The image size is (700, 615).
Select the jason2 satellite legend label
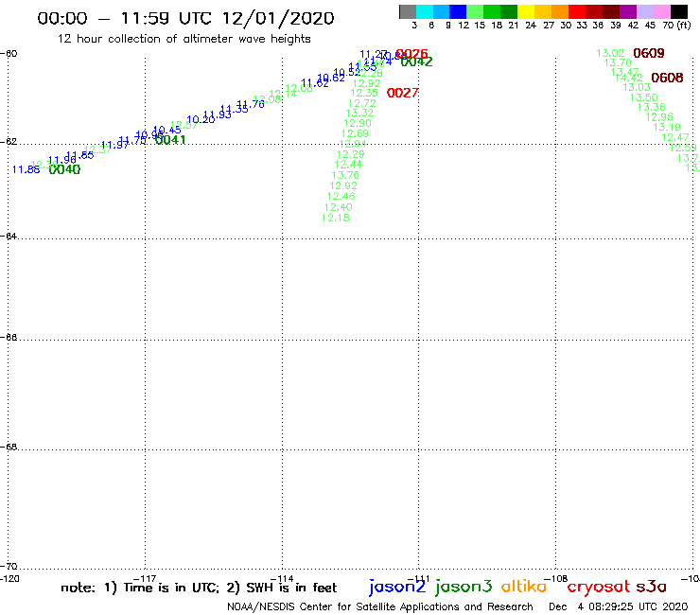click(x=397, y=587)
